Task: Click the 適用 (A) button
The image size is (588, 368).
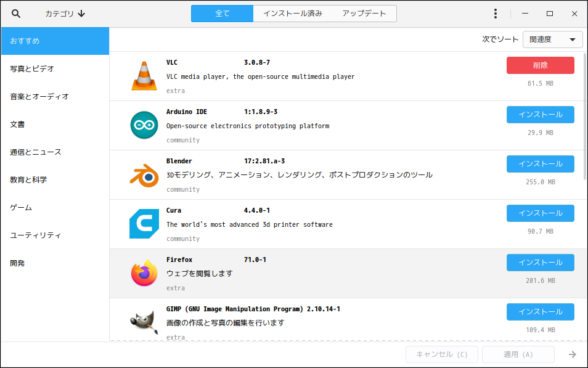Action: point(518,354)
